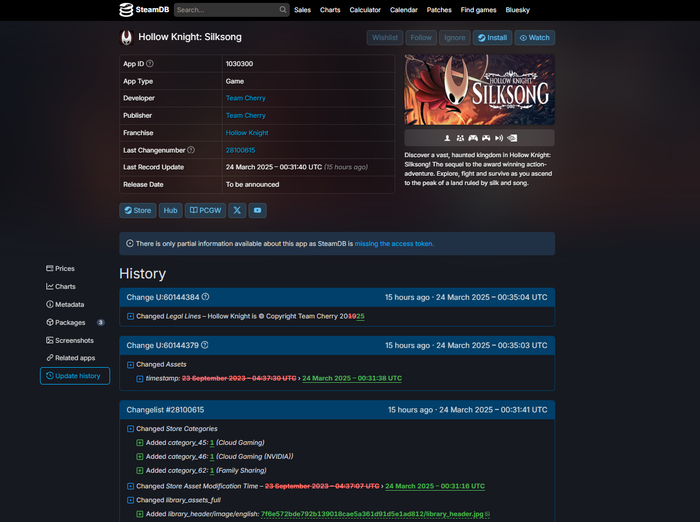Click the family sharing category icon
Image resolution: width=700 pixels, height=522 pixels.
(x=460, y=138)
